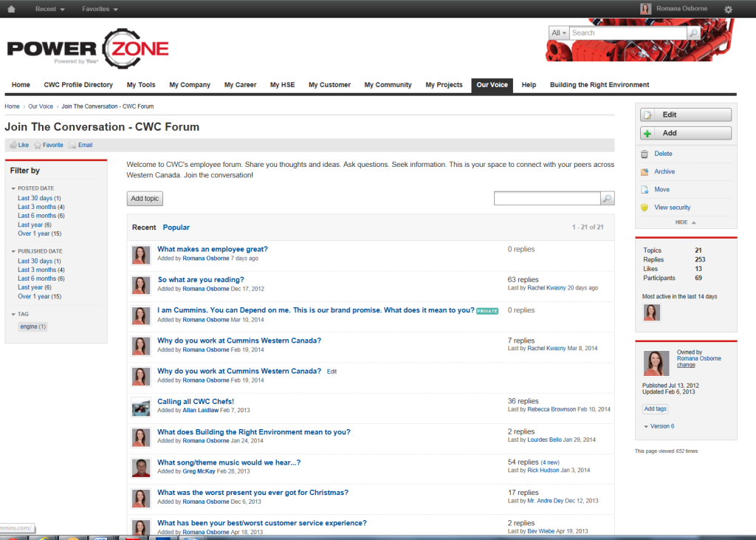Select the Our Voice menu tab

pos(492,85)
